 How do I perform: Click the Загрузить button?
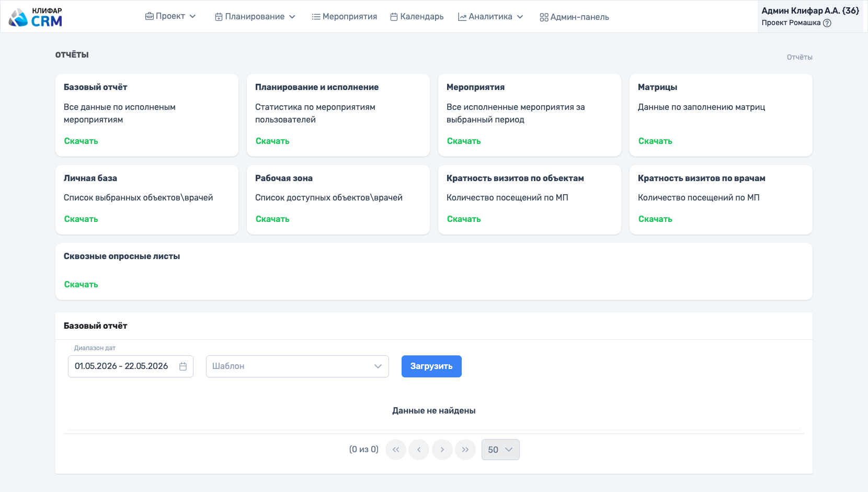pos(431,366)
